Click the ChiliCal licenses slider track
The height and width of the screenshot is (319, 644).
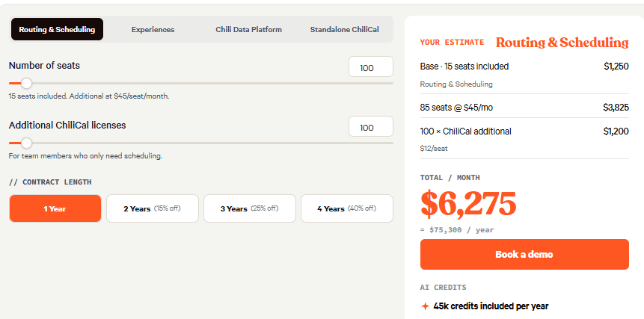pyautogui.click(x=201, y=143)
